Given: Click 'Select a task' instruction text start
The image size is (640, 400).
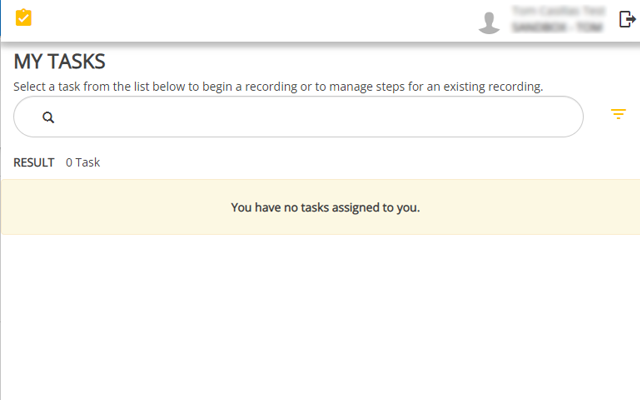Looking at the screenshot, I should click(x=38, y=86).
